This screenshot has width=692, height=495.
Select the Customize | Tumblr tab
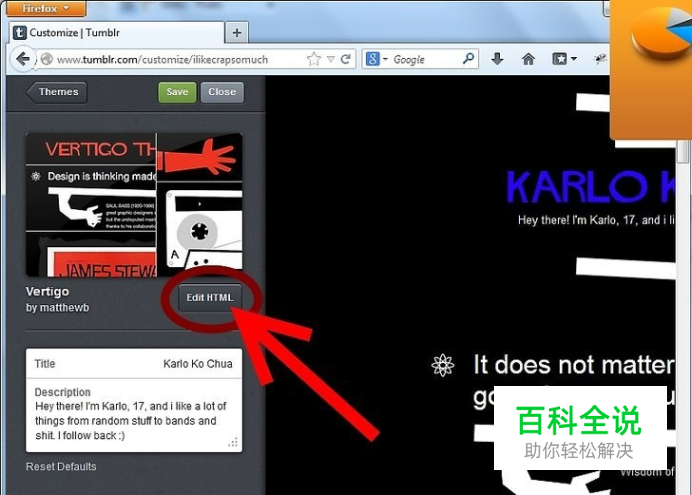[x=117, y=33]
